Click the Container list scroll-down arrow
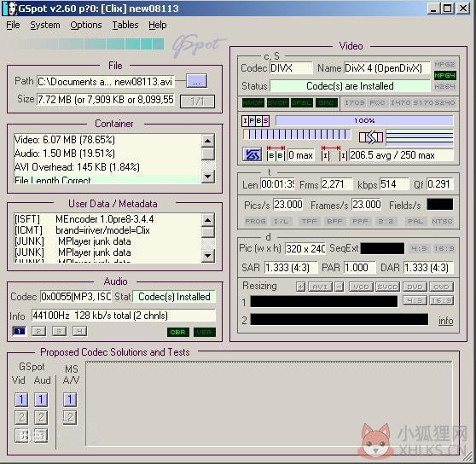This screenshot has height=464, width=476. click(208, 176)
